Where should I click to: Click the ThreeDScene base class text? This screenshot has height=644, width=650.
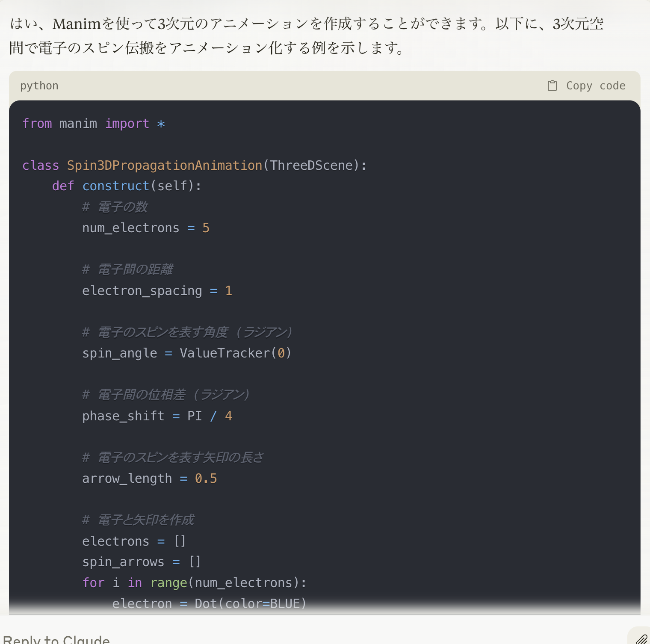pyautogui.click(x=311, y=165)
